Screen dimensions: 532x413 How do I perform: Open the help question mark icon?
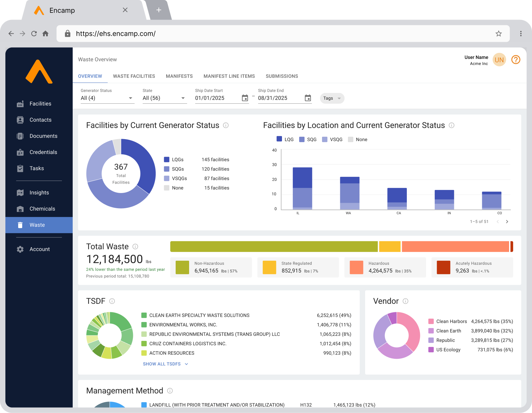click(x=516, y=60)
